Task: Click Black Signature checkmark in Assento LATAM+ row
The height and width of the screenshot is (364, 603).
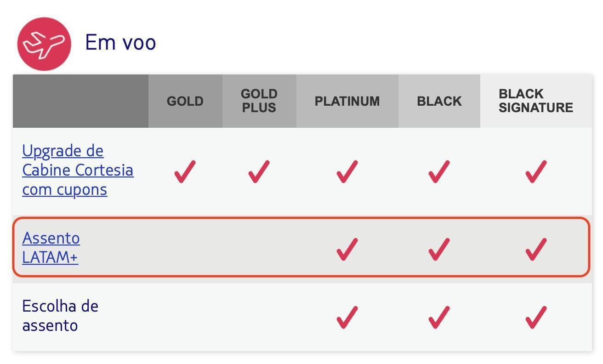Action: pyautogui.click(x=536, y=249)
